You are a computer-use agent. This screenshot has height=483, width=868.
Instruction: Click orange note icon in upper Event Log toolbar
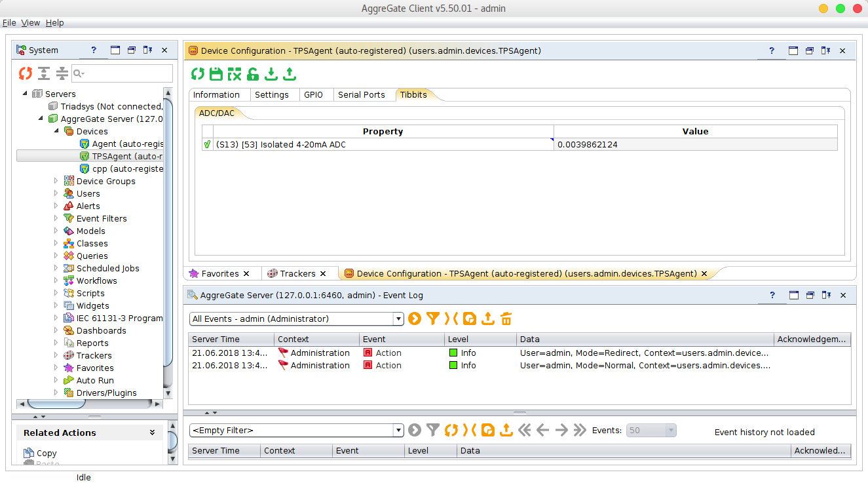click(469, 319)
